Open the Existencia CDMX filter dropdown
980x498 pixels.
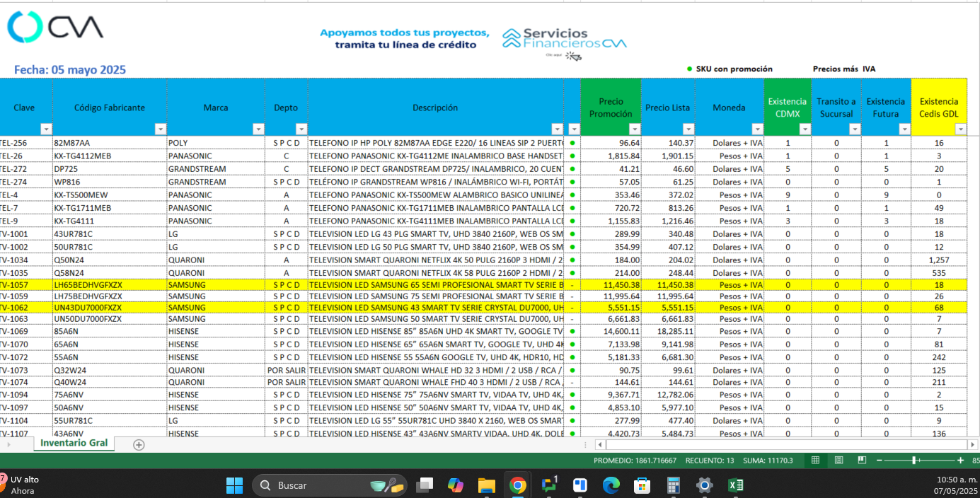tap(805, 129)
